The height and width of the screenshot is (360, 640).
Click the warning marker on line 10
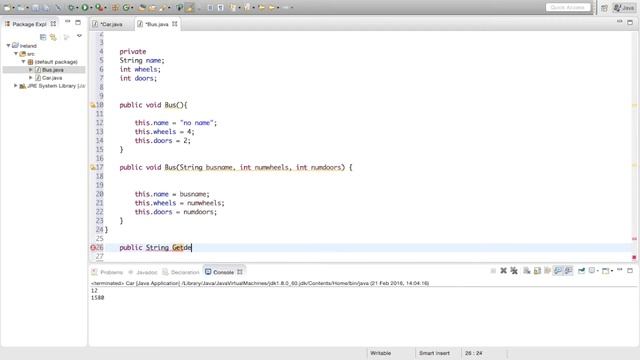click(x=93, y=105)
